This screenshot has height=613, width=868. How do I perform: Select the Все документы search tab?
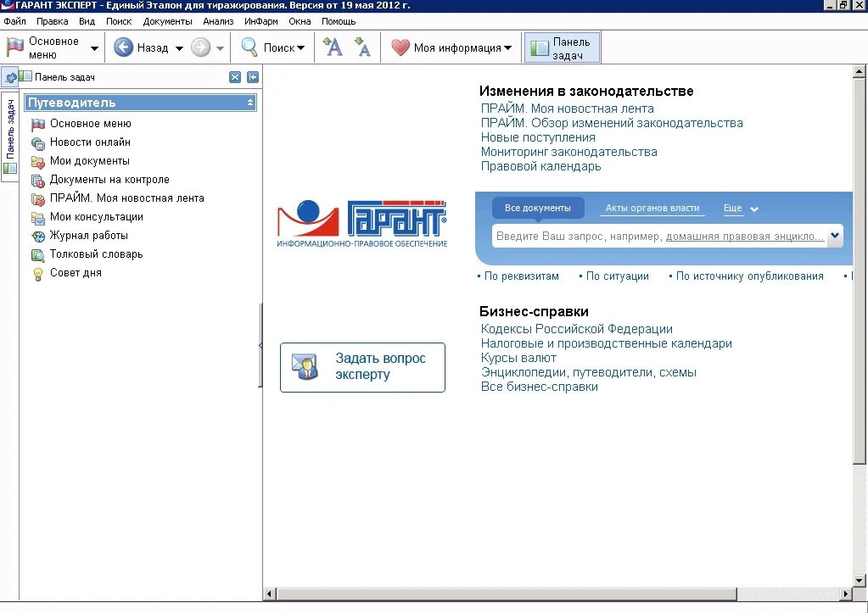538,208
